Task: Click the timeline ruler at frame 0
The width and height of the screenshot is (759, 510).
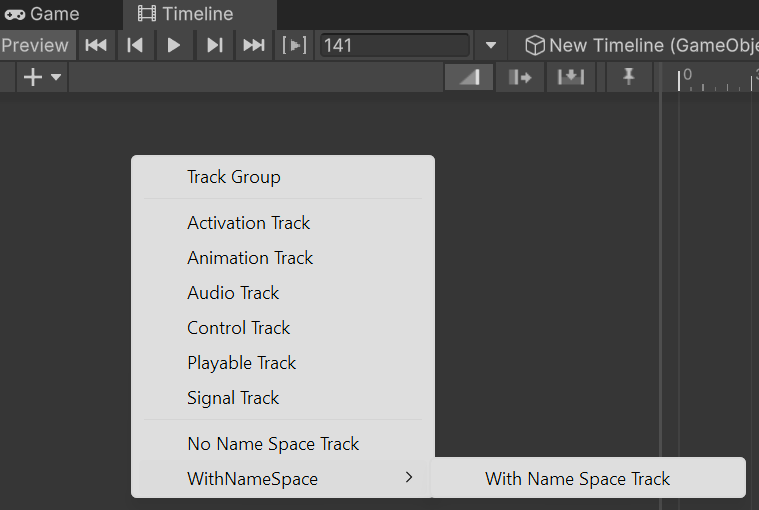Action: [679, 80]
